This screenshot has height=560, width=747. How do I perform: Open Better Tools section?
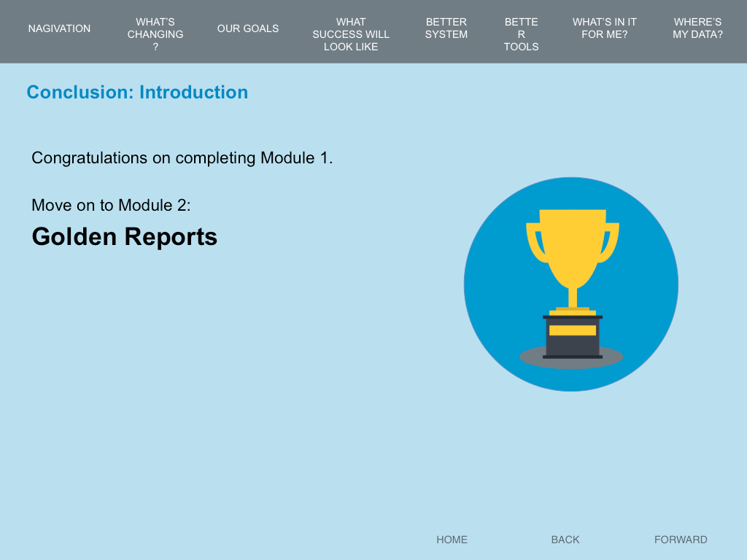521,34
